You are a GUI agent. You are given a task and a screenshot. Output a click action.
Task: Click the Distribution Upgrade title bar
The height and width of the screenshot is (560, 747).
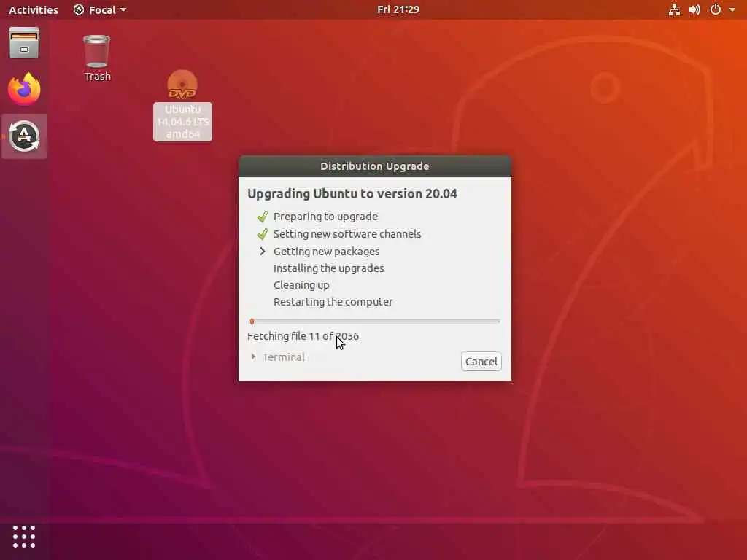click(x=375, y=166)
